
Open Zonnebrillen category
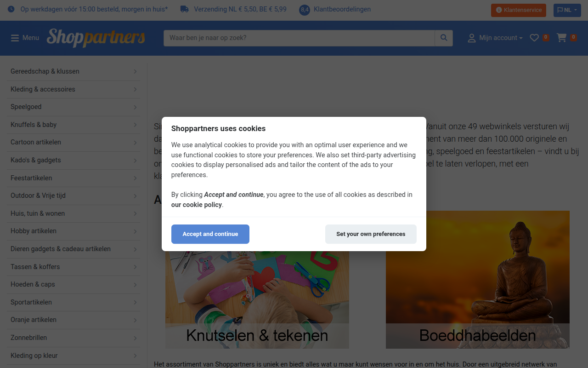click(x=73, y=338)
